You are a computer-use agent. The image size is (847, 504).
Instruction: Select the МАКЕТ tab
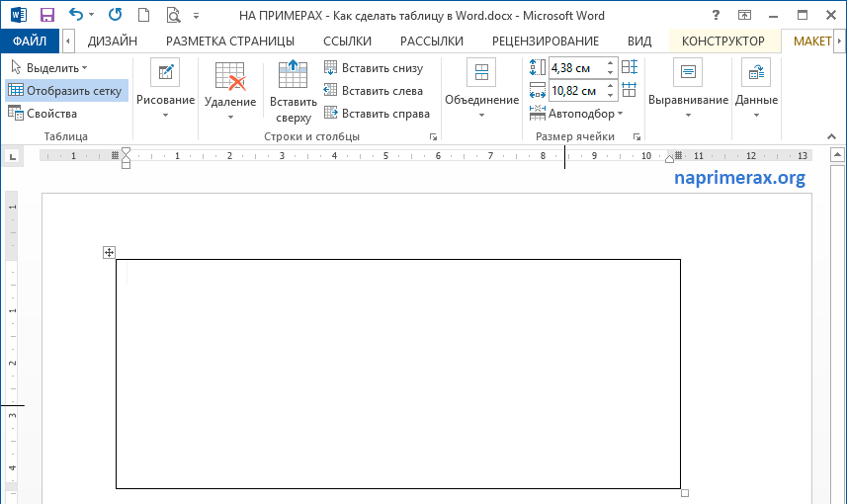click(811, 42)
